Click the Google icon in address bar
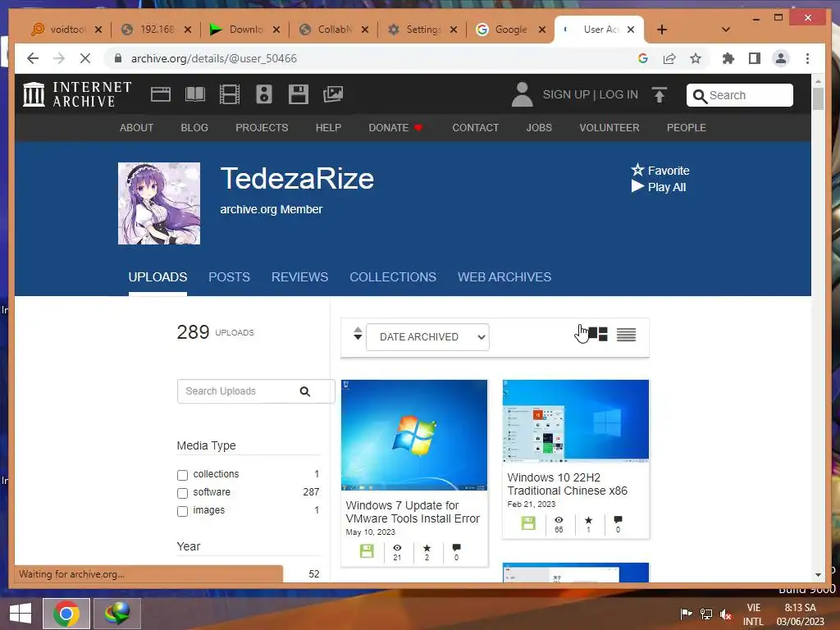 point(643,58)
